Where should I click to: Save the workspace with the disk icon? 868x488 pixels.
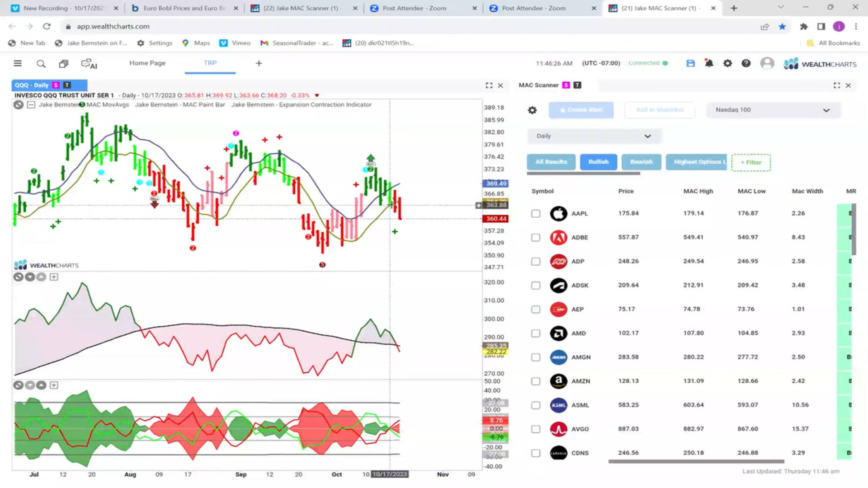(690, 63)
